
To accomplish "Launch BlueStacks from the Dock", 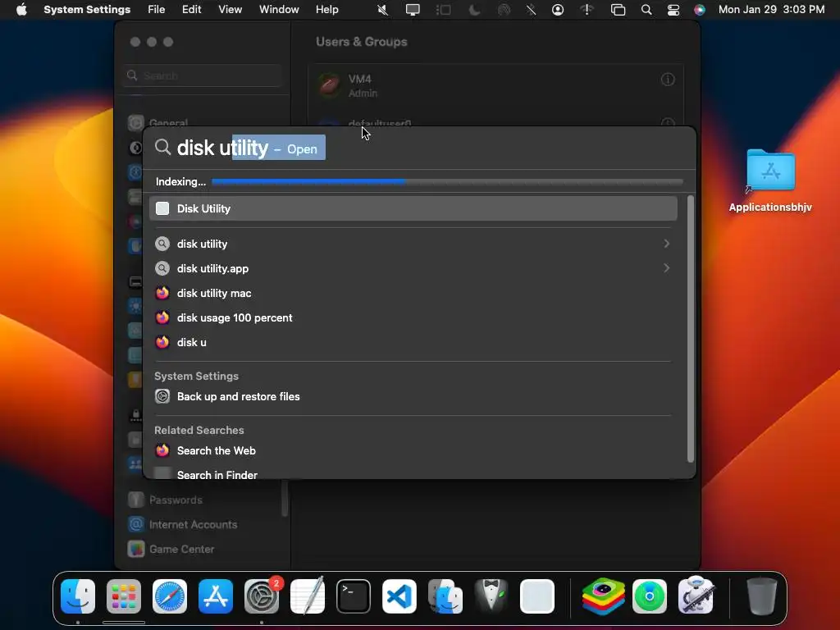I will click(603, 596).
